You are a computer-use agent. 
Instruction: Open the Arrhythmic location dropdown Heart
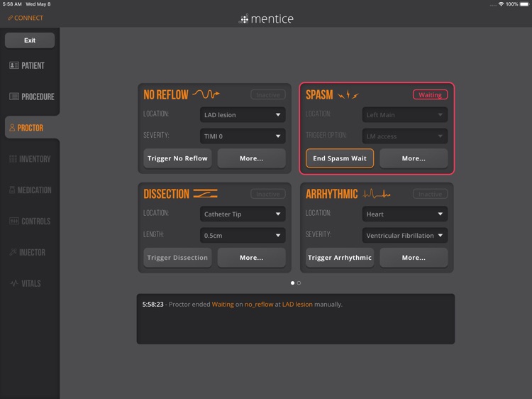pyautogui.click(x=405, y=214)
